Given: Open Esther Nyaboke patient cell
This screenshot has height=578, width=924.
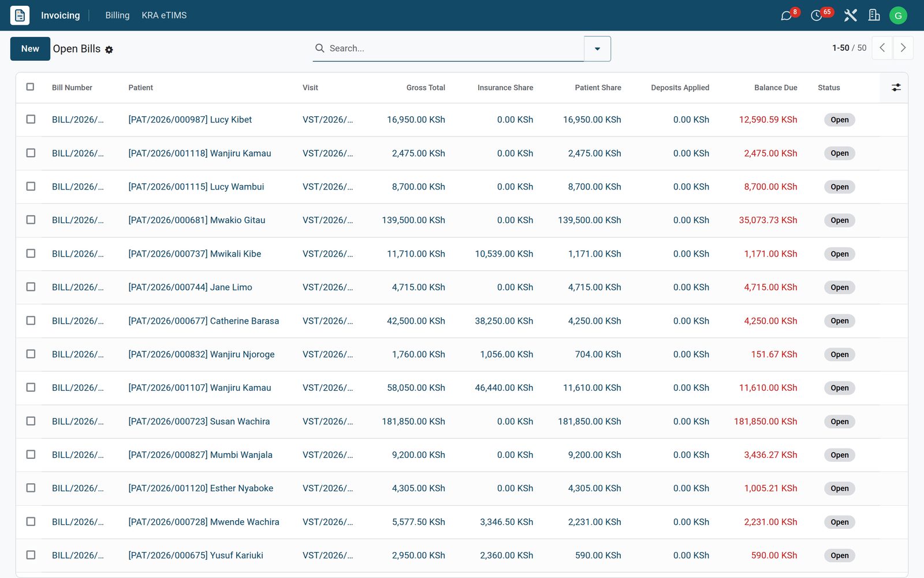Looking at the screenshot, I should point(200,488).
